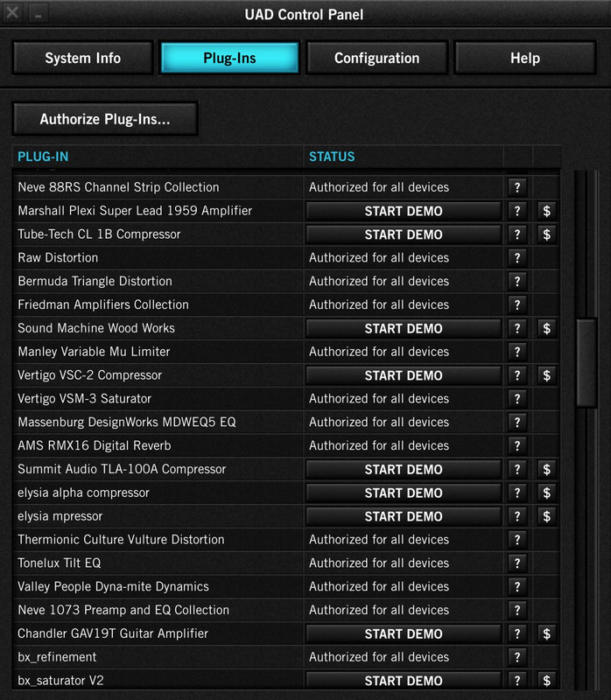
Task: Buy Sound Machine Wood Works plug-in
Action: (546, 328)
